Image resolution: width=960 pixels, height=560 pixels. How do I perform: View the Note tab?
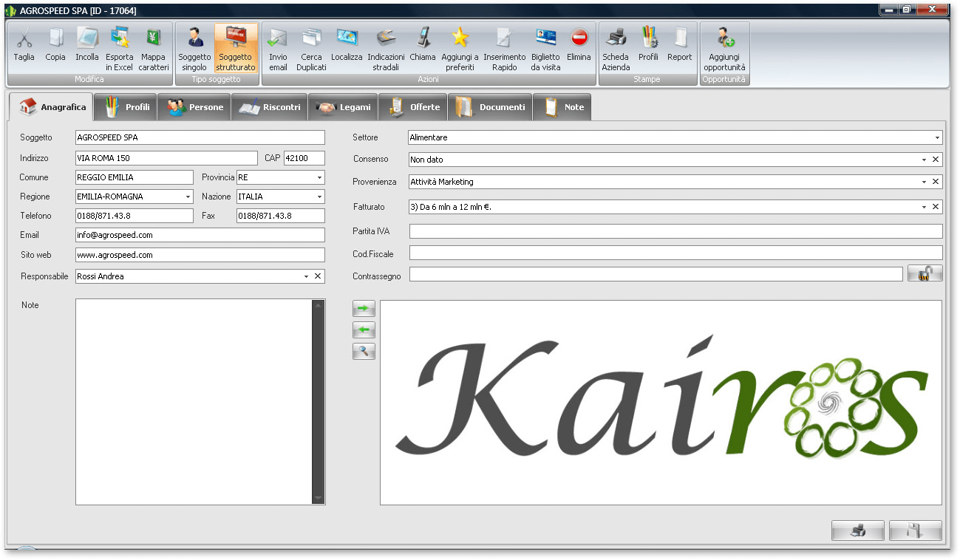click(x=562, y=107)
